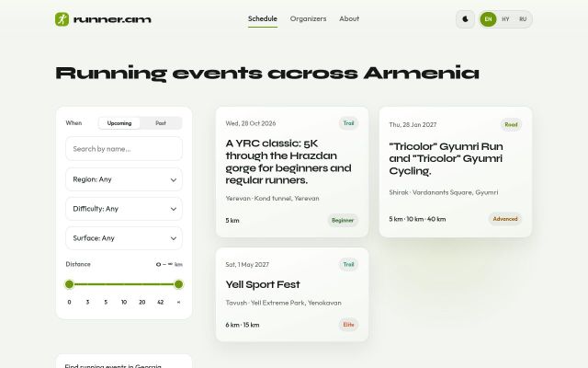
Task: Focus the Search by name field
Action: (124, 149)
